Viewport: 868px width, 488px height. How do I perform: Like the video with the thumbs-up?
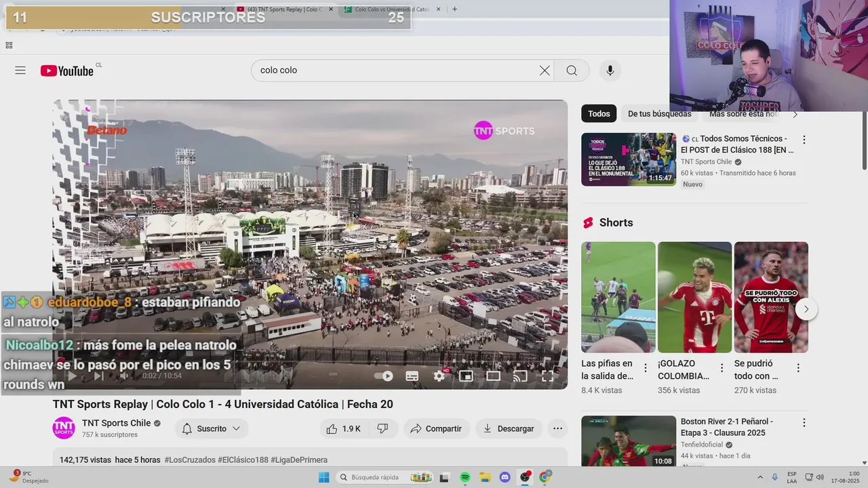(x=343, y=428)
